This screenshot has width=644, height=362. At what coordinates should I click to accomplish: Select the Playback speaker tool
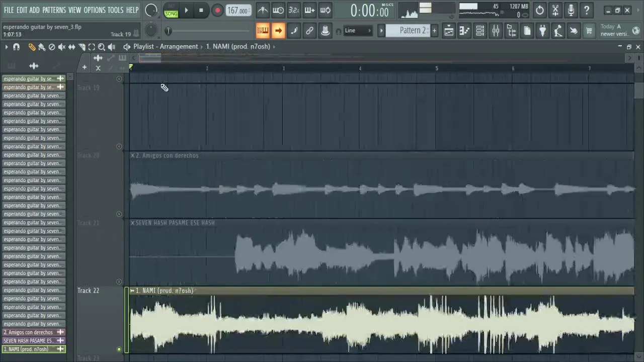tap(112, 47)
